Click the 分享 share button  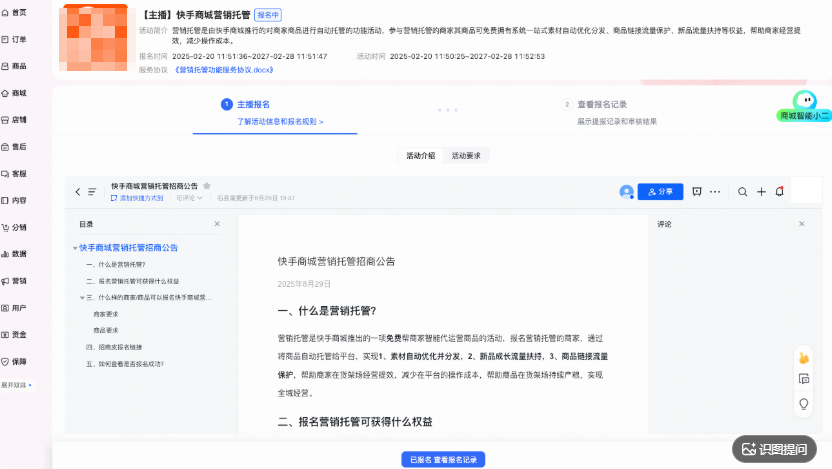click(x=661, y=192)
